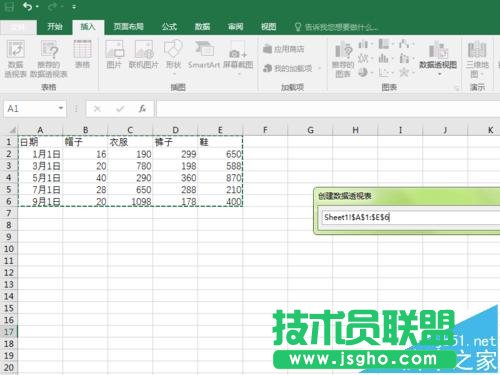Viewport: 500px width, 375px height.
Task: Open 应用商店 Store add-ins
Action: [284, 49]
